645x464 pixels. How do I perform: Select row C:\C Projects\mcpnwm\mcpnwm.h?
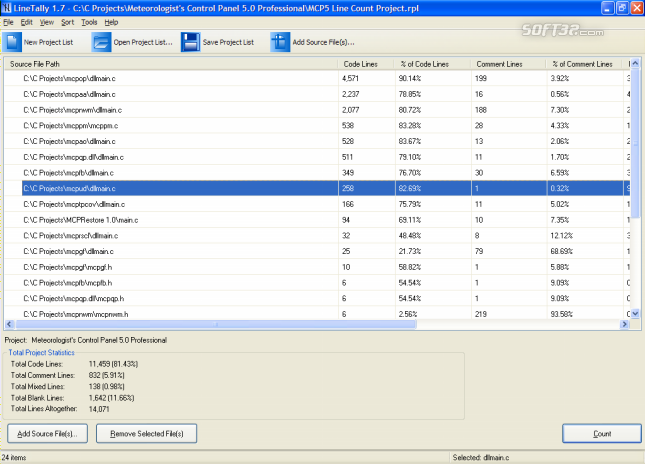[x=317, y=313]
